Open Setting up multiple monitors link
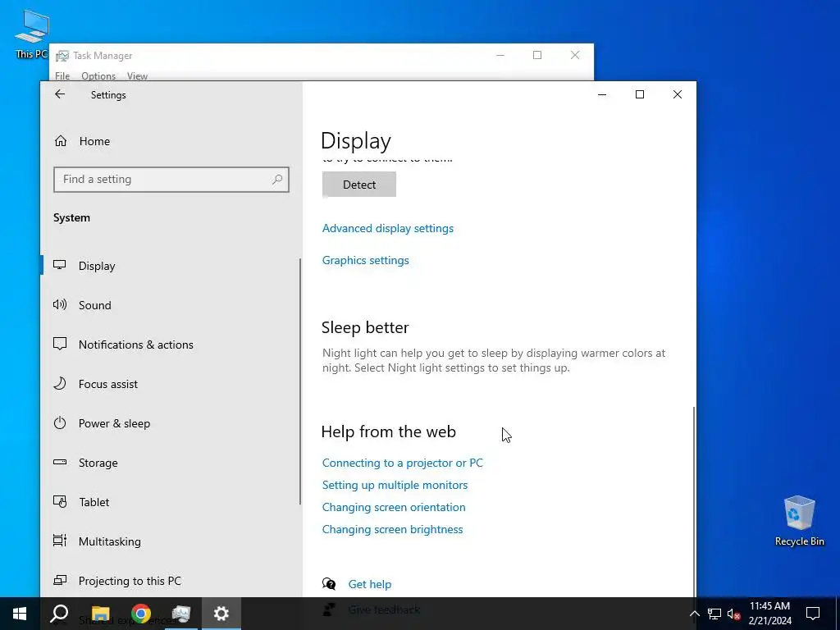The width and height of the screenshot is (840, 630). pos(395,485)
